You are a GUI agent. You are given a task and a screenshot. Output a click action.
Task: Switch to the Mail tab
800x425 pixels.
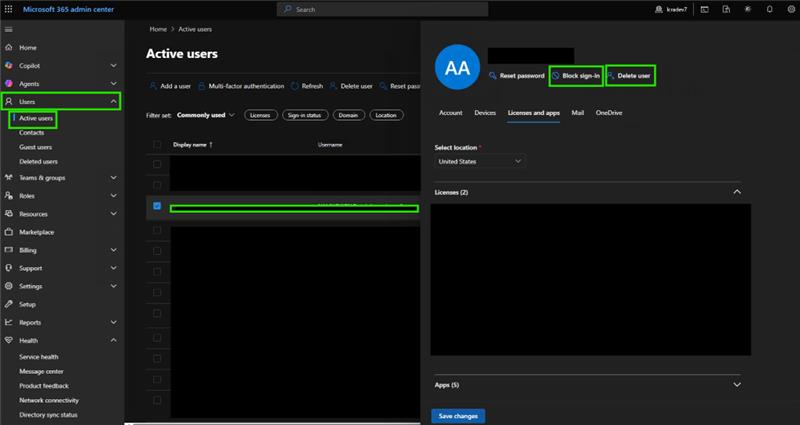click(578, 113)
